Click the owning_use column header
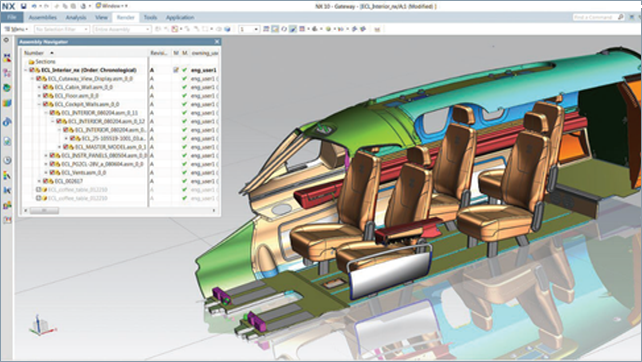 tap(204, 53)
